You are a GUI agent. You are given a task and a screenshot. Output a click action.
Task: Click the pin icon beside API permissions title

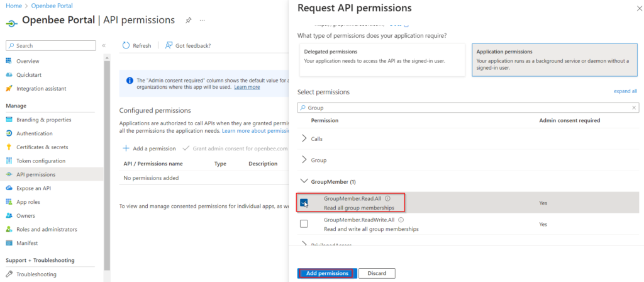click(188, 20)
